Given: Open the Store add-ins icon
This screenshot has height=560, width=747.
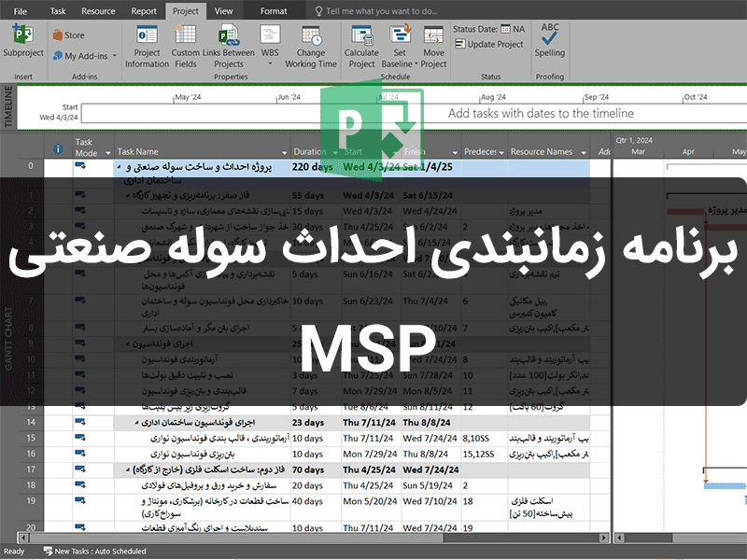Looking at the screenshot, I should 68,35.
